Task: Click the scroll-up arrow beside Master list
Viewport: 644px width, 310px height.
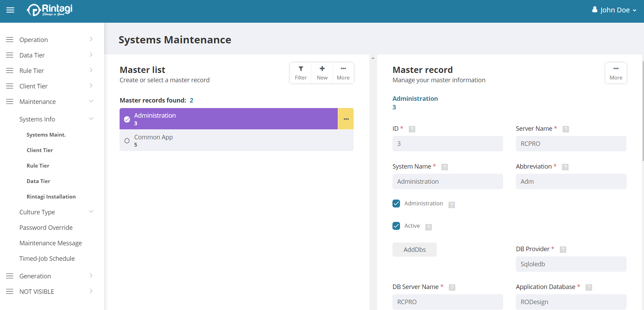Action: [x=373, y=58]
